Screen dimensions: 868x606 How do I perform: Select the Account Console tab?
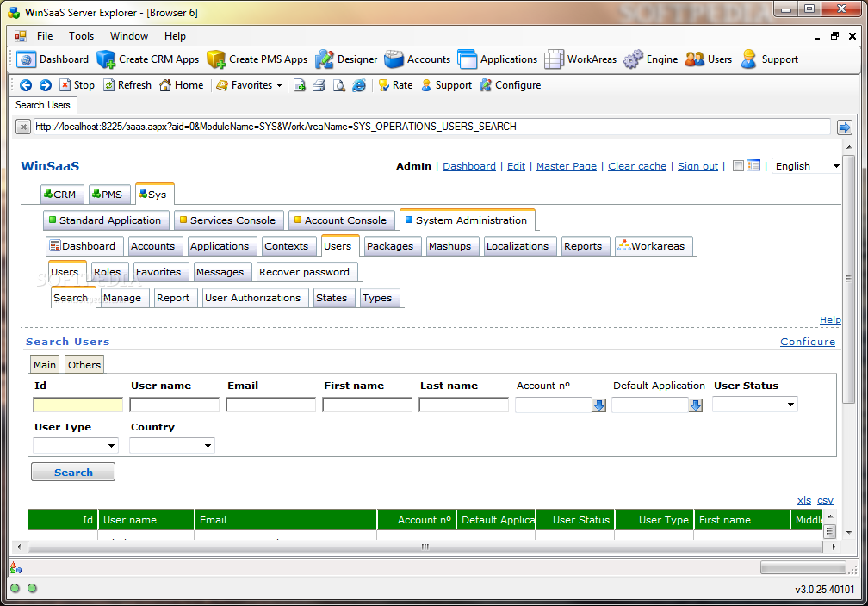coord(342,220)
